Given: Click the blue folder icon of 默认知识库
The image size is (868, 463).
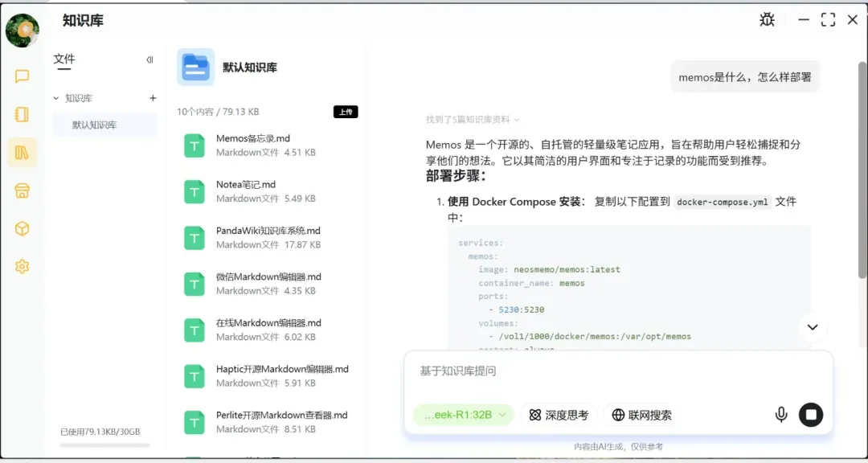Looking at the screenshot, I should click(196, 67).
